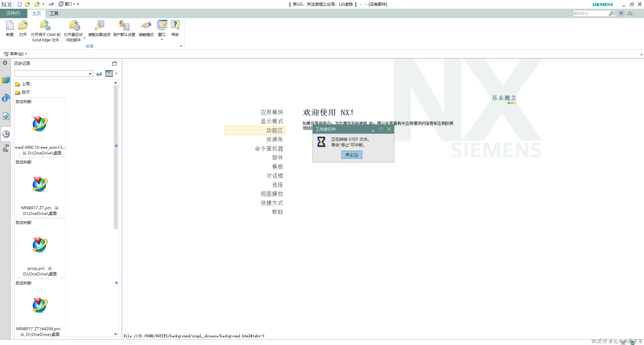The height and width of the screenshot is (345, 644).
Task: Click 停止(S) button in progress dialog
Action: (x=352, y=155)
